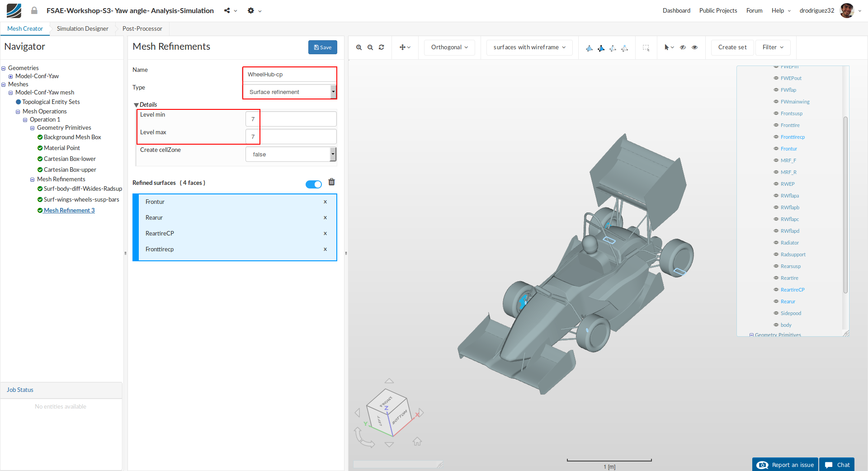Open the surfaces with wireframe dropdown
Screen dimensions: 868x471
(x=529, y=47)
